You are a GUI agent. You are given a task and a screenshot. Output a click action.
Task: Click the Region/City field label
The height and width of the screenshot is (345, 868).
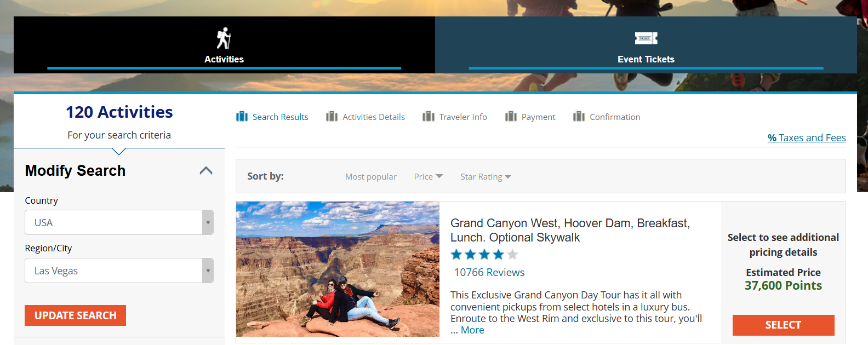(x=48, y=248)
